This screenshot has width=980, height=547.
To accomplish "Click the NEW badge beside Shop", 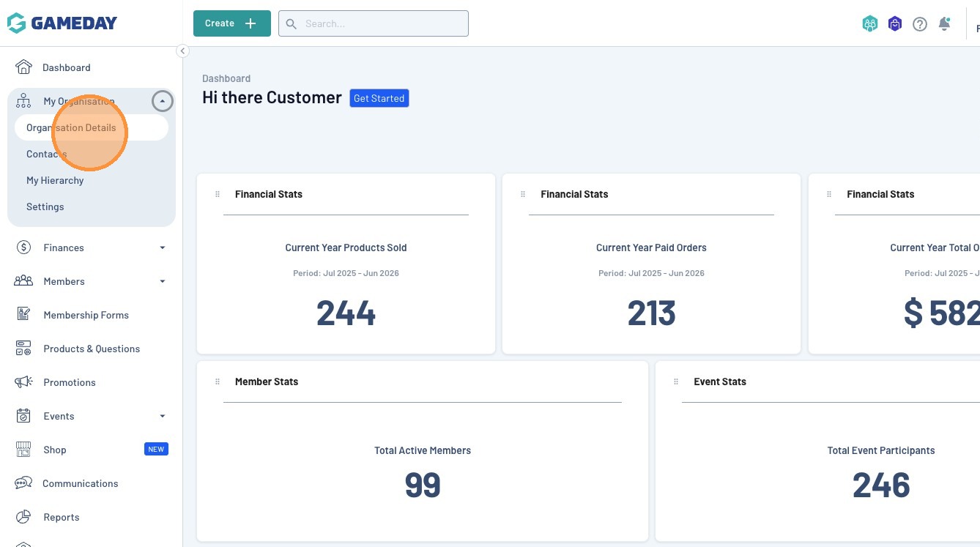I will pyautogui.click(x=156, y=450).
